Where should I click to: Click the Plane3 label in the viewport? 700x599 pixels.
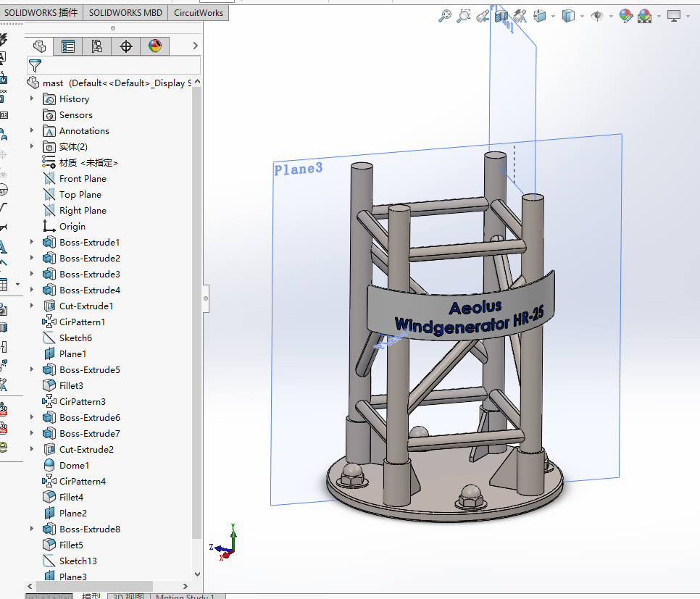[x=299, y=169]
